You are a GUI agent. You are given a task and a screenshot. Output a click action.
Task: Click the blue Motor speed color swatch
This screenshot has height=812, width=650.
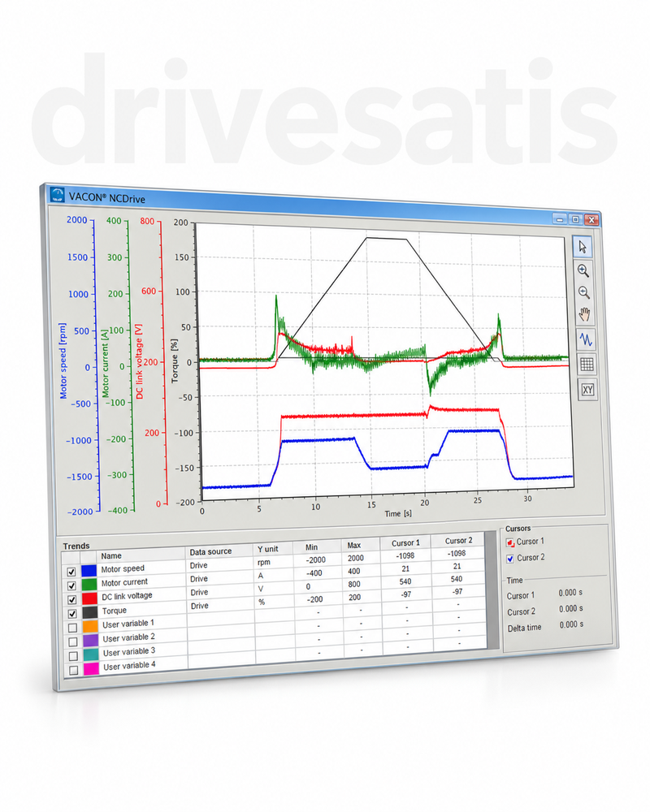(89, 571)
